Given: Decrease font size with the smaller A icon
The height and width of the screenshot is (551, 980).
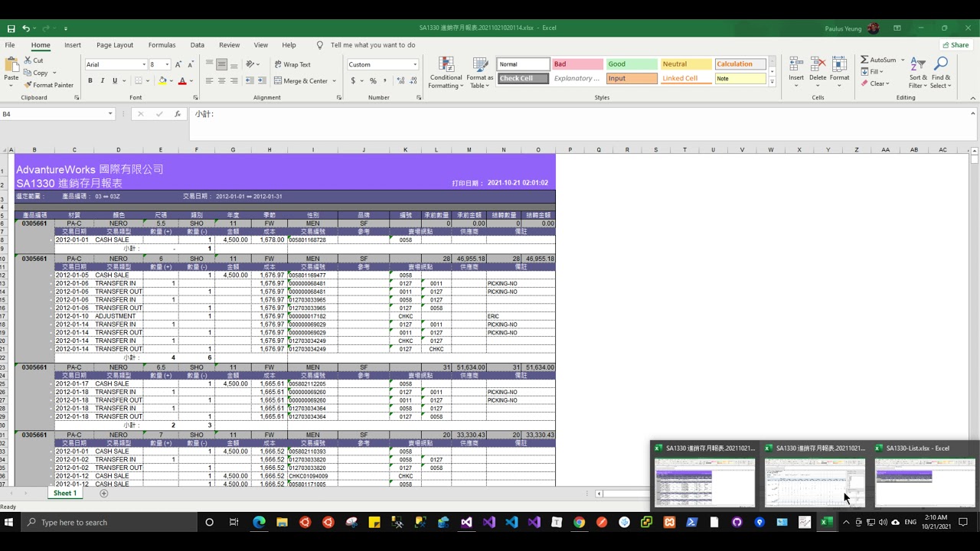Looking at the screenshot, I should pos(191,65).
